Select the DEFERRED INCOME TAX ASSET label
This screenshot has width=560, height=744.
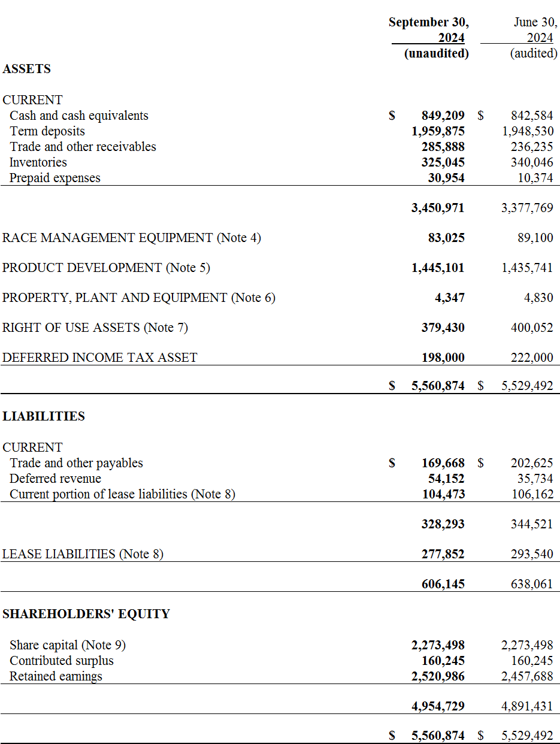100,358
